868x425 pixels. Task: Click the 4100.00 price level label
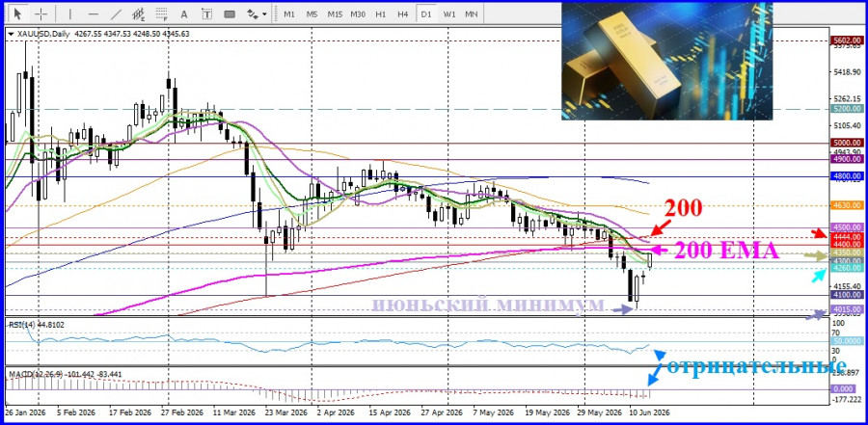[x=847, y=296]
